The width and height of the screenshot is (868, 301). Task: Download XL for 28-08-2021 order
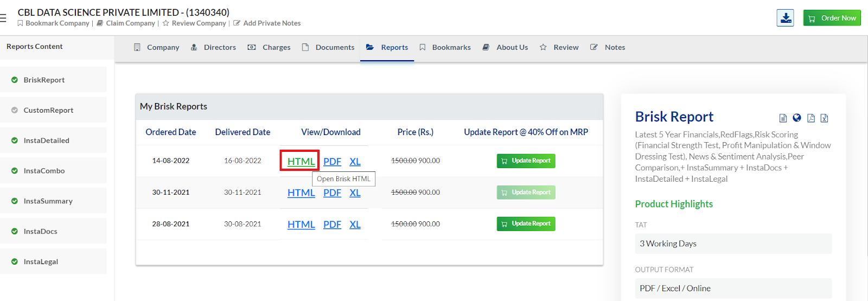coord(355,225)
